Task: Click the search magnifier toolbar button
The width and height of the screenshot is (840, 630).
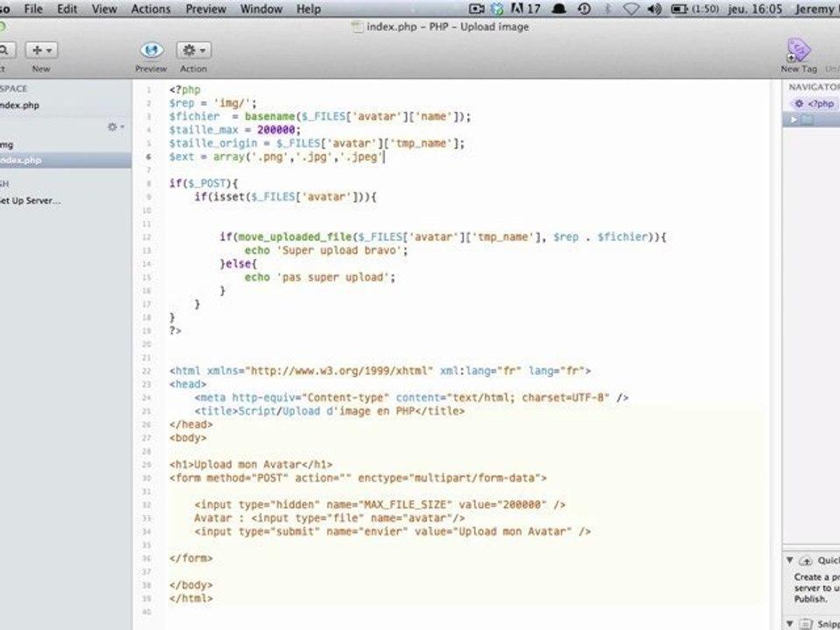Action: click(5, 51)
